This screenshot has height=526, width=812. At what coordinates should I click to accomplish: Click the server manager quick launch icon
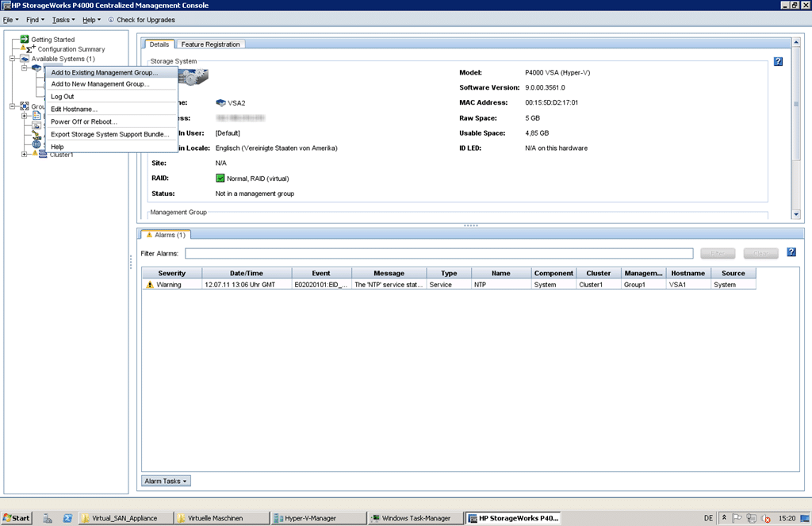pos(47,518)
